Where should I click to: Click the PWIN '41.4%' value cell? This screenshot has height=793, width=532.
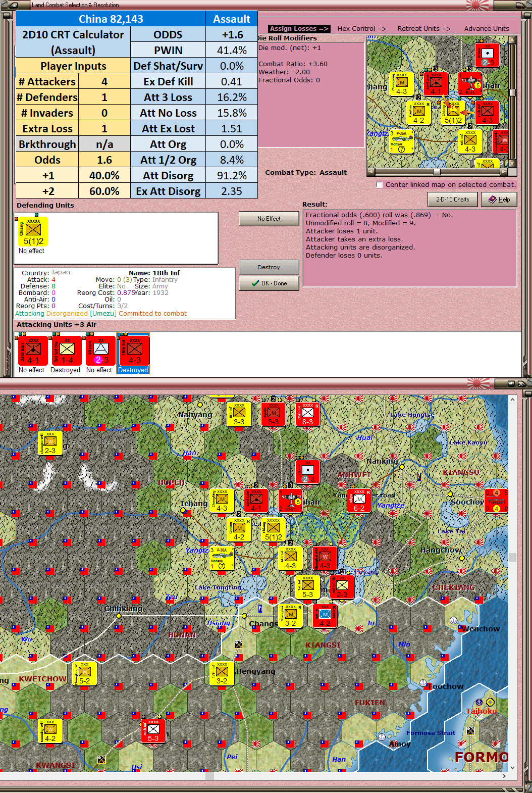tap(232, 51)
